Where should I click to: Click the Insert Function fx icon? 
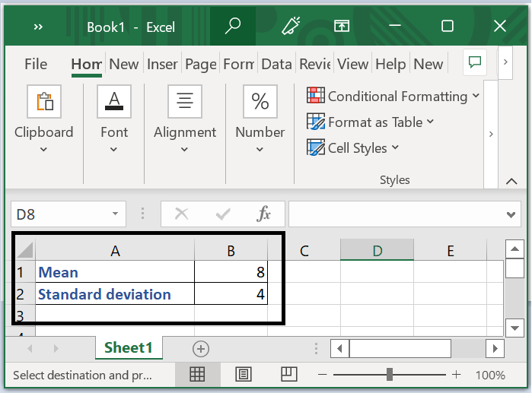pos(263,214)
